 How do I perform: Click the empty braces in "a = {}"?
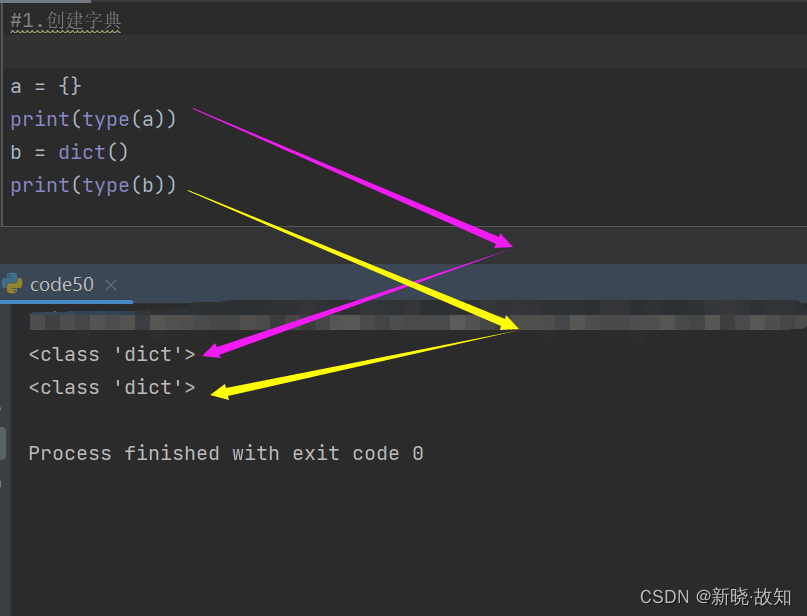click(70, 87)
